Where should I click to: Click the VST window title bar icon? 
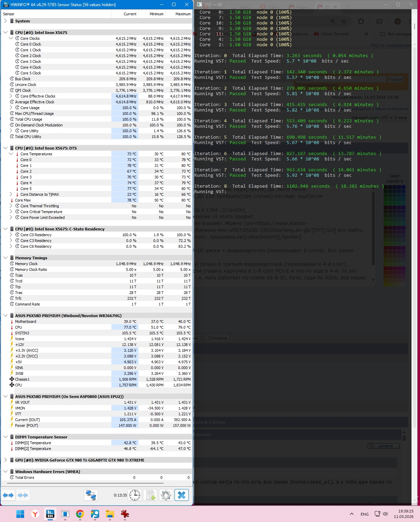(199, 4)
